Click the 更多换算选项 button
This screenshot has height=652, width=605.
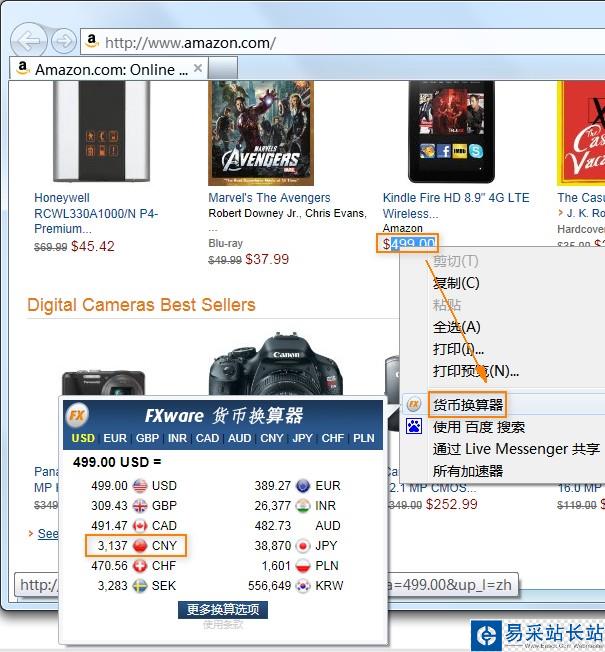pos(223,610)
